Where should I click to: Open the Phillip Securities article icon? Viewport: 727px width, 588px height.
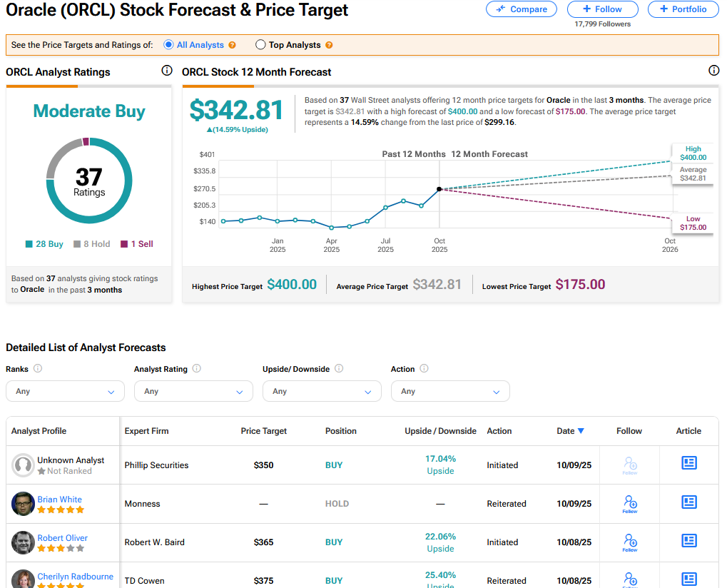pos(688,464)
